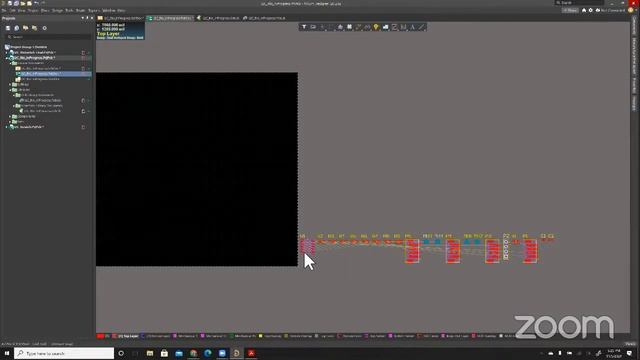Choose the interactive routing tool

pos(358,27)
